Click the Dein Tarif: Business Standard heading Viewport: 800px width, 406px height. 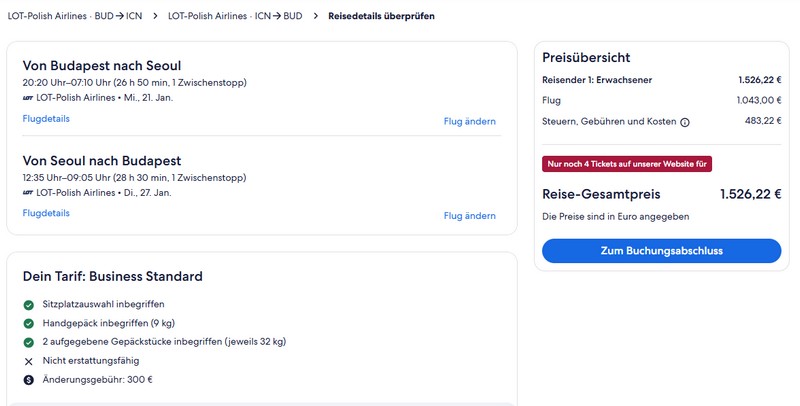[x=113, y=276]
